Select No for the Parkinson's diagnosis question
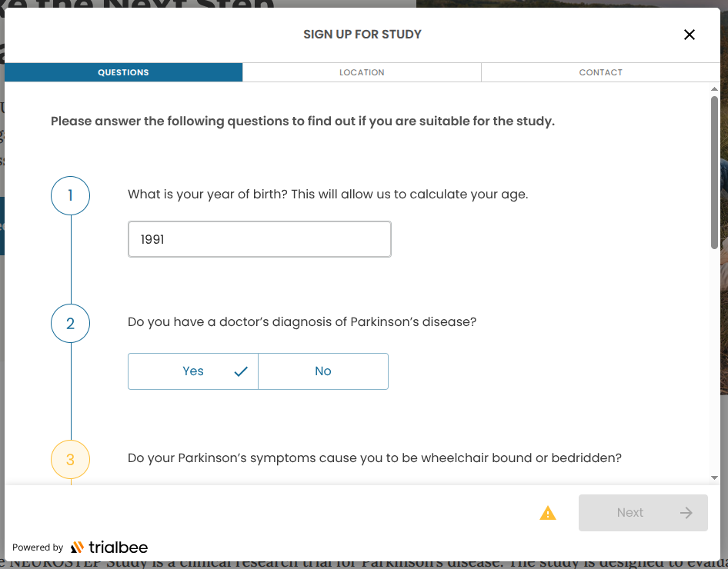728x569 pixels. 322,371
